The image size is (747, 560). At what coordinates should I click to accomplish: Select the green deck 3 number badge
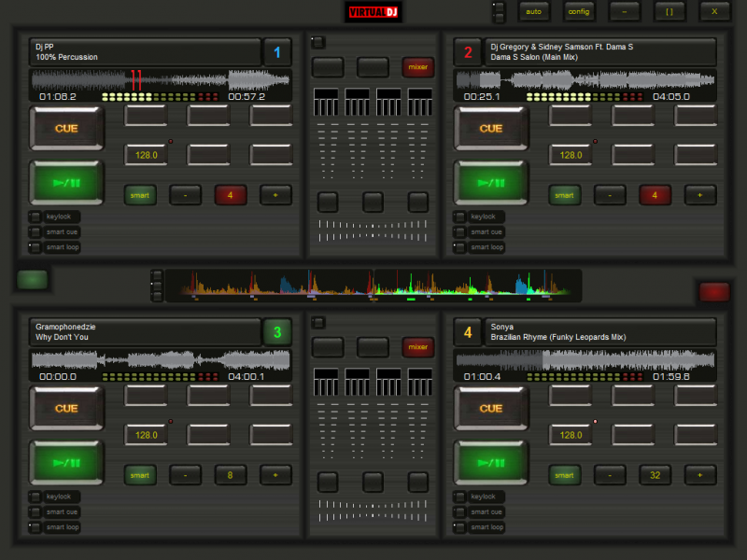click(277, 332)
